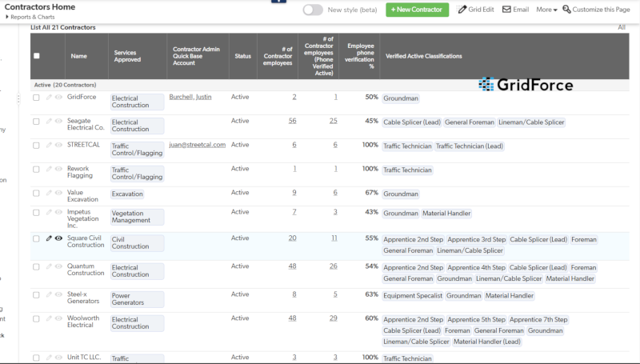Image resolution: width=640 pixels, height=364 pixels.
Task: Open the Burchell, Justin account link
Action: (x=190, y=97)
